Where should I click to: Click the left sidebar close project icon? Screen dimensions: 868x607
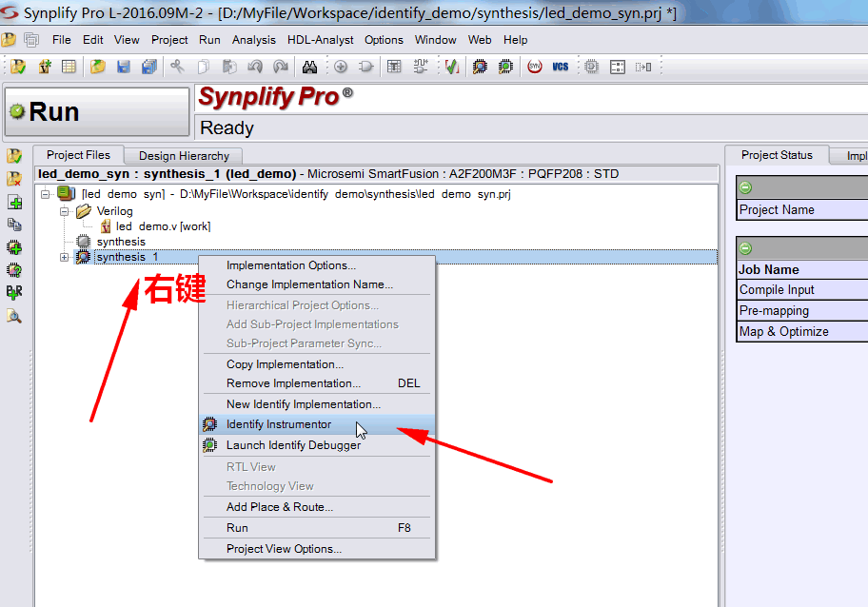[x=14, y=179]
